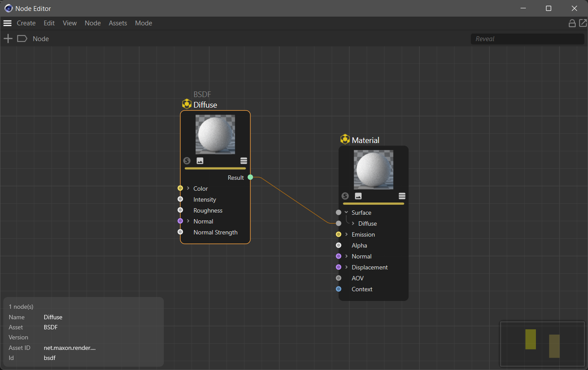Expand the Diffuse entry under Surface
The width and height of the screenshot is (588, 370).
click(x=353, y=223)
